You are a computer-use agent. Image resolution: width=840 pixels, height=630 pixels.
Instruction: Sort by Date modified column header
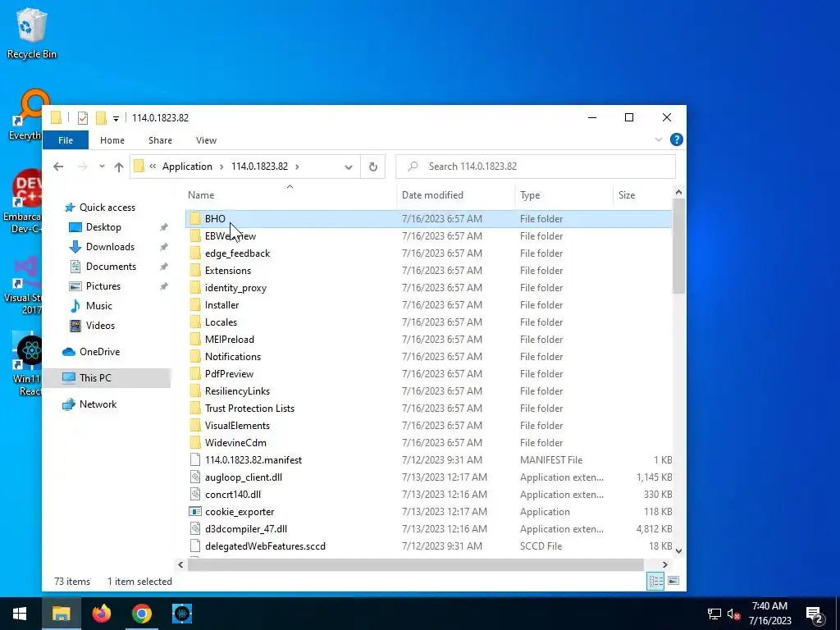432,195
